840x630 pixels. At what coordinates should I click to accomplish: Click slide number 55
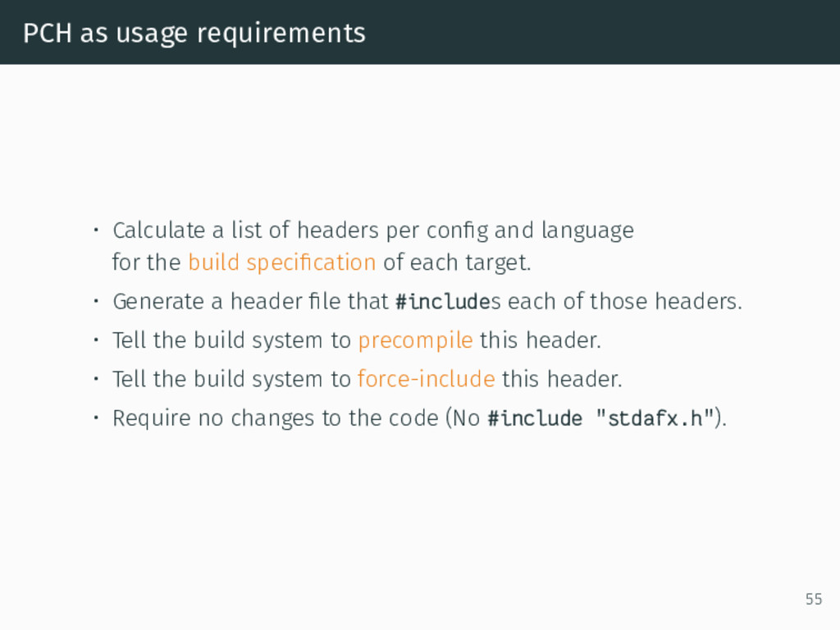[x=813, y=599]
